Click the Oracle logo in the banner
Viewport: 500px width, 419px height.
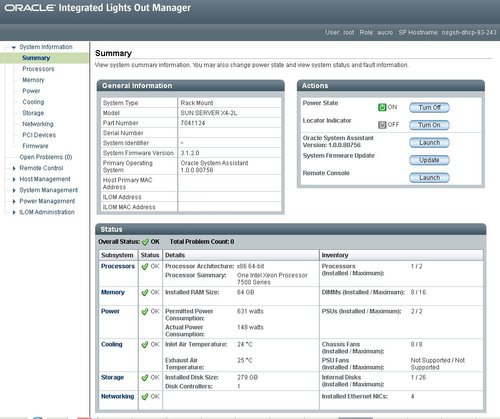(29, 8)
